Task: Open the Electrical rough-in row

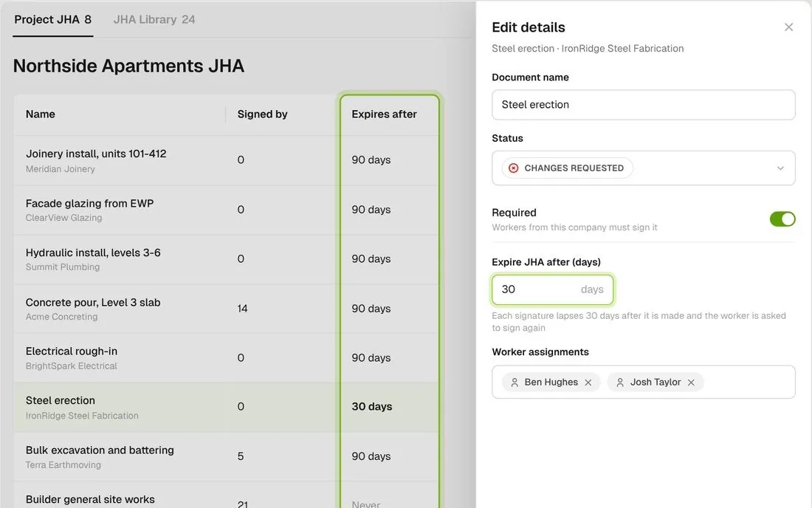Action: (x=226, y=358)
